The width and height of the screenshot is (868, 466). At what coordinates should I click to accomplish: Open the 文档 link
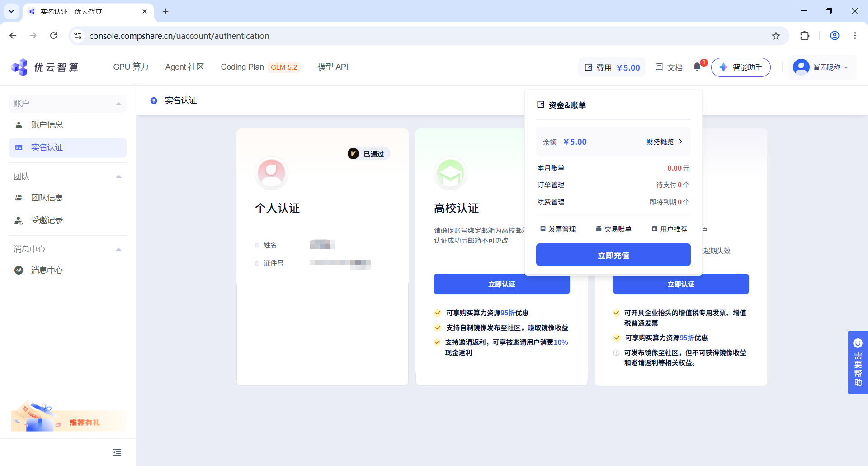pyautogui.click(x=669, y=67)
